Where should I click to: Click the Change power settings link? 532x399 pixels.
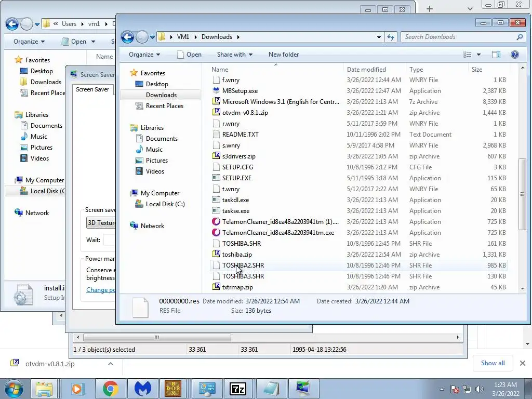[101, 290]
